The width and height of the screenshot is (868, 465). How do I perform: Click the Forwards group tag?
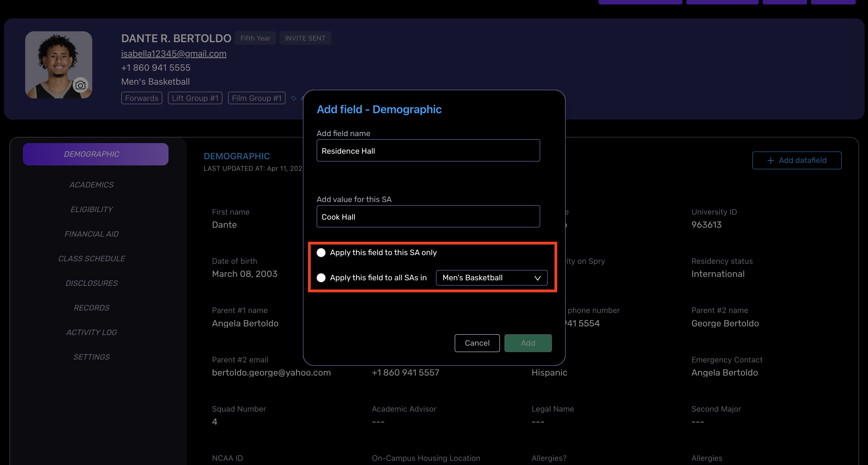[x=142, y=98]
